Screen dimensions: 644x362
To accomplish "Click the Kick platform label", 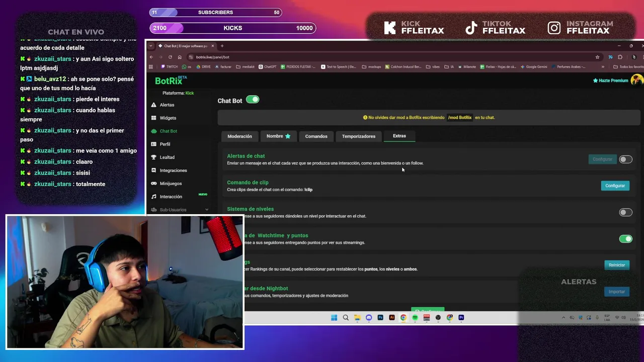I will (190, 93).
